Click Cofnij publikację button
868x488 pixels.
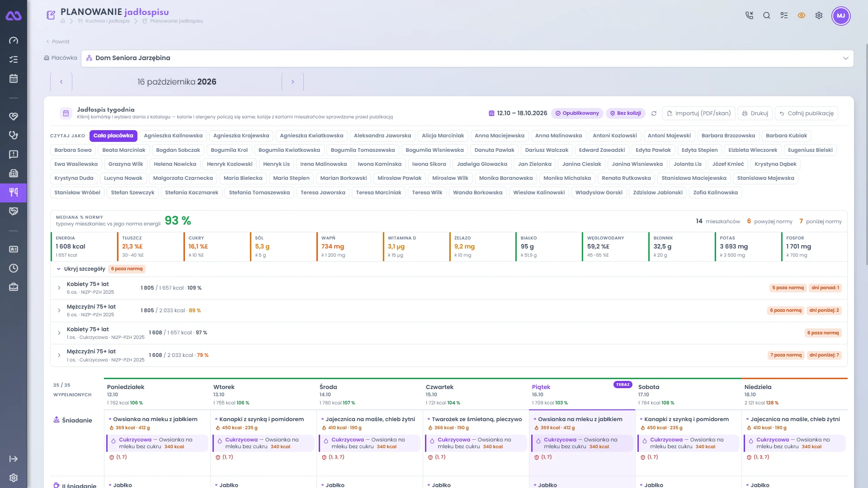coord(807,113)
